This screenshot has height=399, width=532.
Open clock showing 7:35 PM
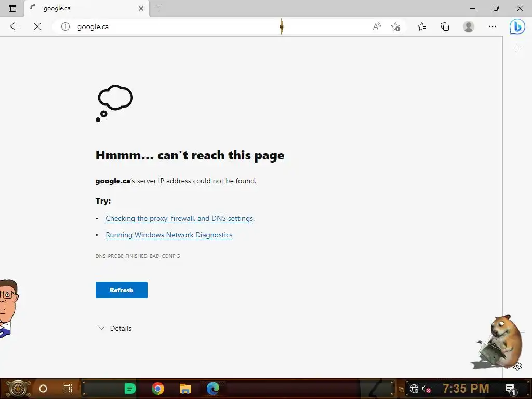coord(466,389)
